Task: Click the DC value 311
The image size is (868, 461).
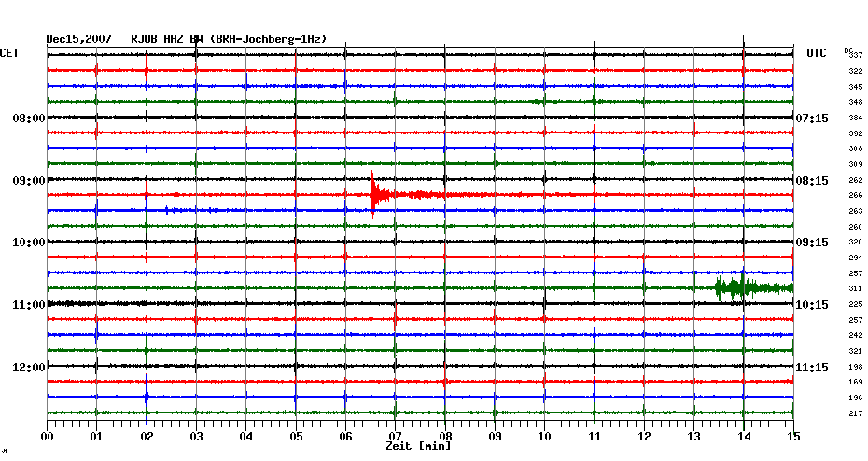Action: (x=856, y=289)
